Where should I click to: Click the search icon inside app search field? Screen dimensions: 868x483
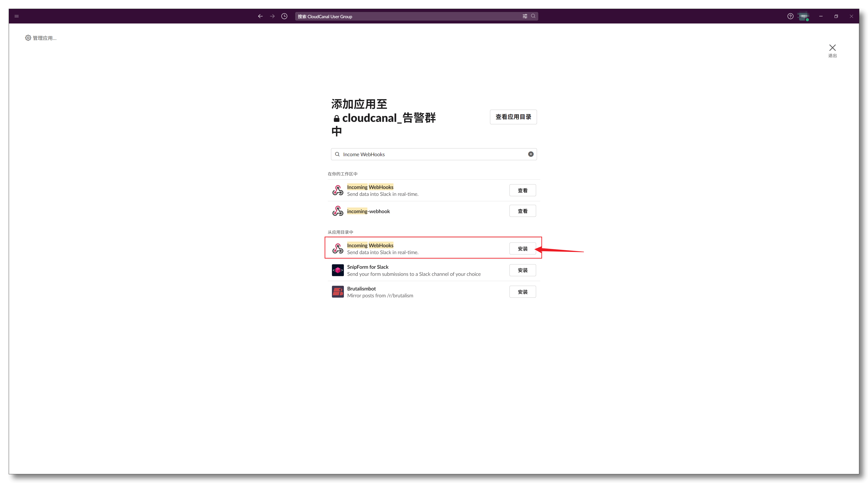click(337, 154)
